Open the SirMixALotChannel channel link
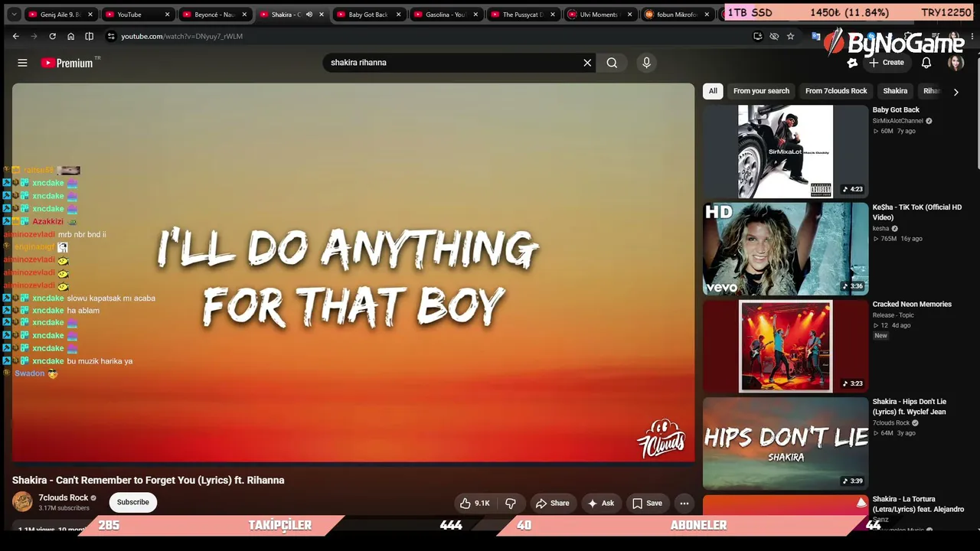The height and width of the screenshot is (551, 980). (898, 121)
